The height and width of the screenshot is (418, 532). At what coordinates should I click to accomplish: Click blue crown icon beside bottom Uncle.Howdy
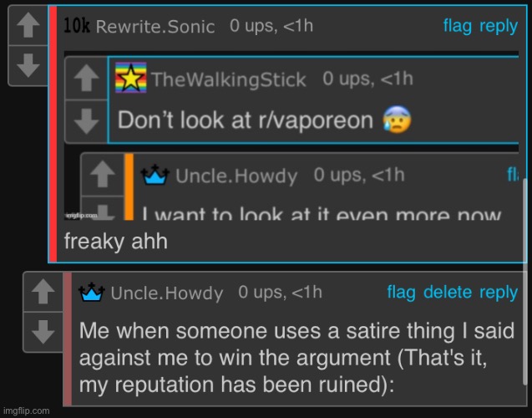tap(91, 292)
